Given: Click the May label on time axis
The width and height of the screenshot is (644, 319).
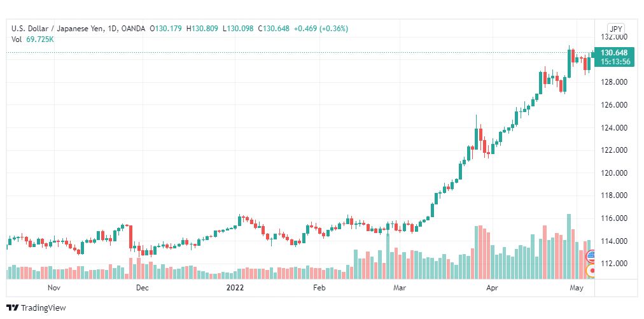Looking at the screenshot, I should pos(577,288).
